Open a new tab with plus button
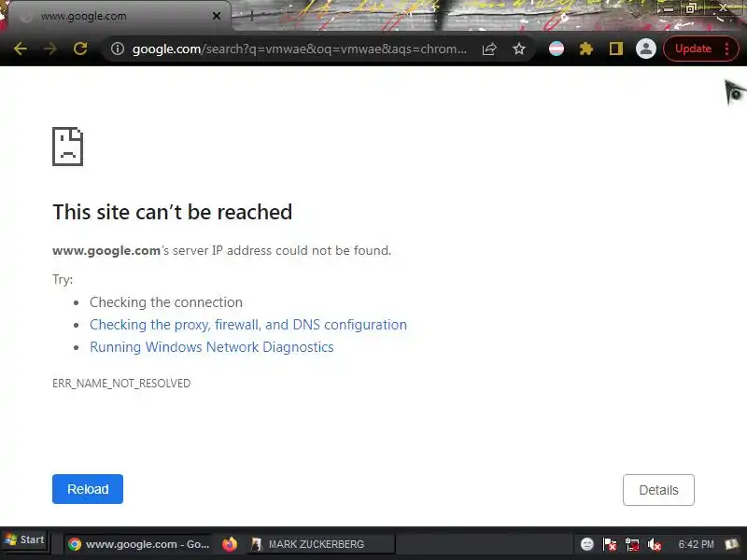The height and width of the screenshot is (560, 747). [251, 16]
